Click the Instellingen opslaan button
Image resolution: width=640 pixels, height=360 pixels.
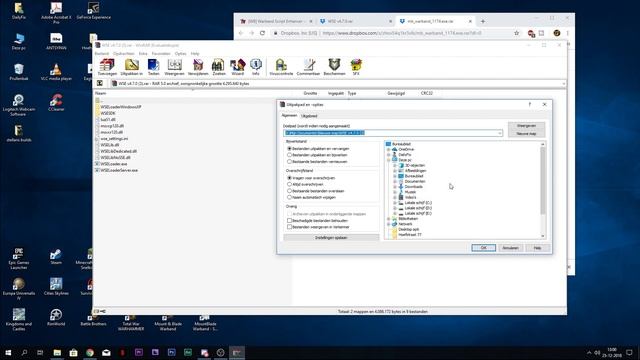(331, 238)
